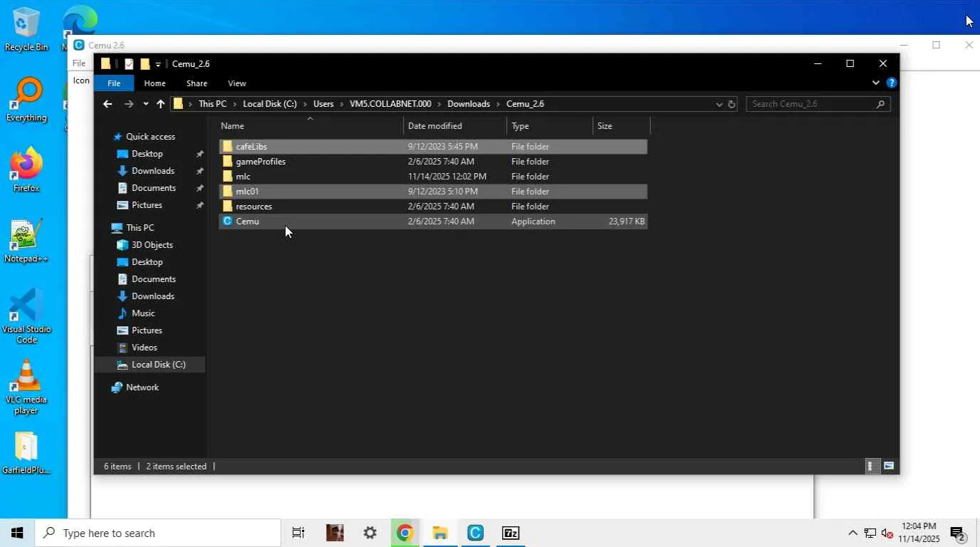Select the VLC media player desktop icon
The width and height of the screenshot is (980, 547).
coord(26,387)
